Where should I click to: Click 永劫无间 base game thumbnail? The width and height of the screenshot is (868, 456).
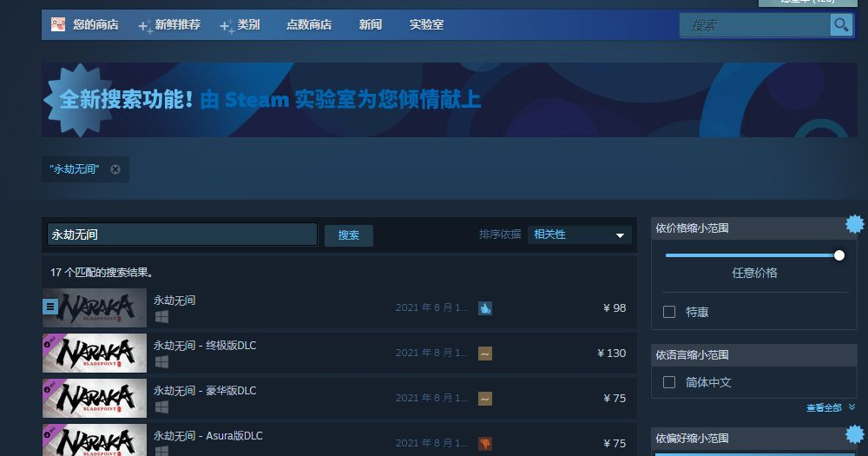click(95, 307)
